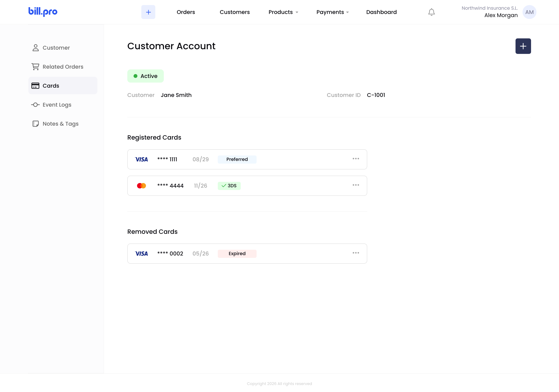Click card number **** 0002
This screenshot has height=392, width=559.
pos(170,254)
